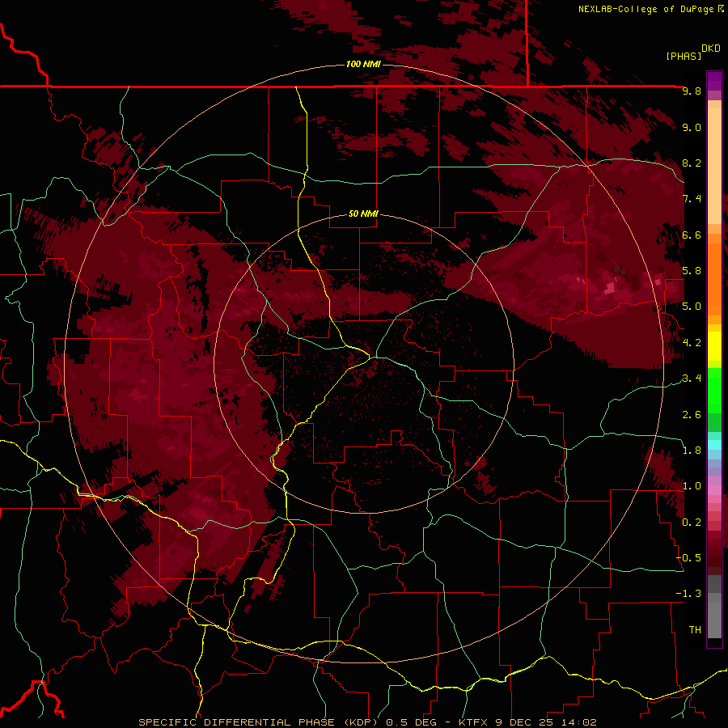Viewport: 728px width, 728px height.
Task: Pick the cyan color bar segment
Action: pyautogui.click(x=714, y=445)
